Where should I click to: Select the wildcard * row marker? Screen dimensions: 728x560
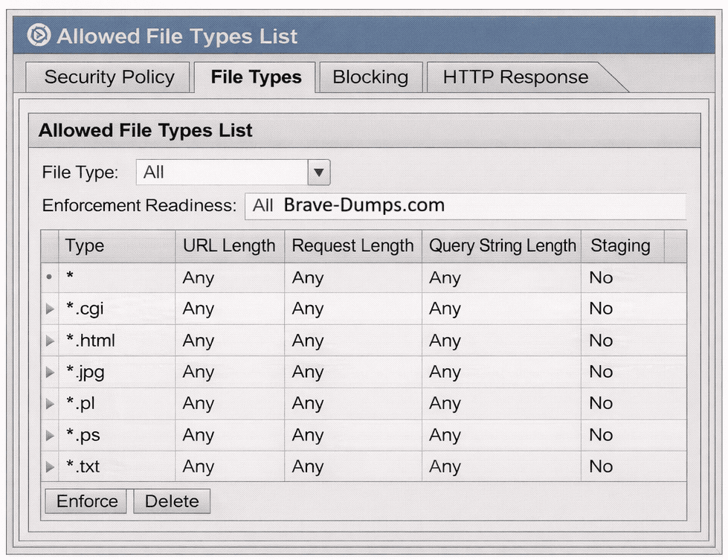click(x=50, y=278)
